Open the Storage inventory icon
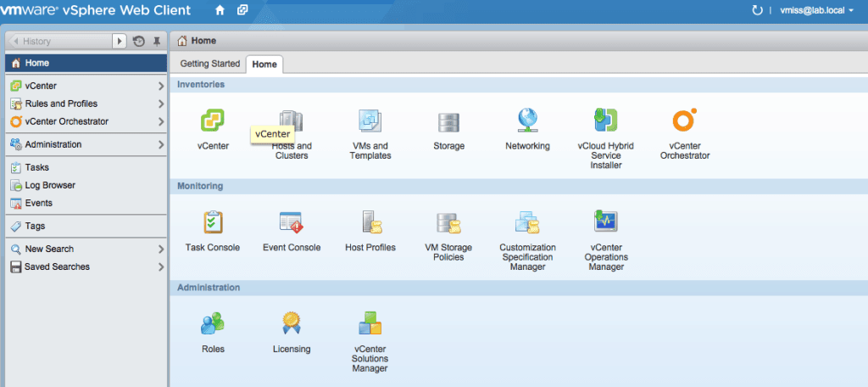This screenshot has height=387, width=868. click(449, 122)
